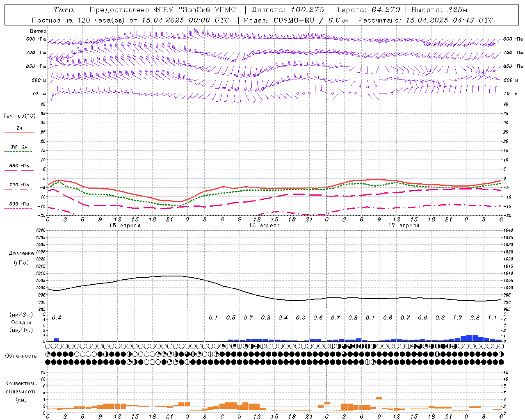Click the "Прогноз на 120 часа(ов)" text
The width and height of the screenshot is (525, 420).
[x=79, y=20]
